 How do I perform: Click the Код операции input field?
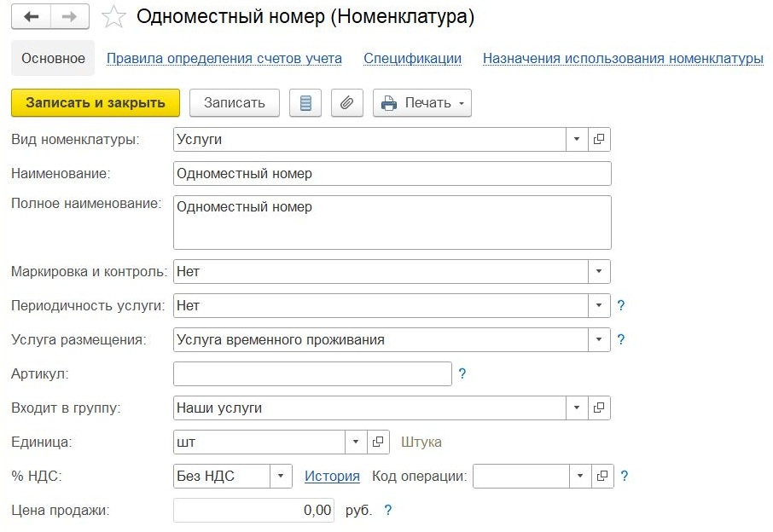click(521, 476)
